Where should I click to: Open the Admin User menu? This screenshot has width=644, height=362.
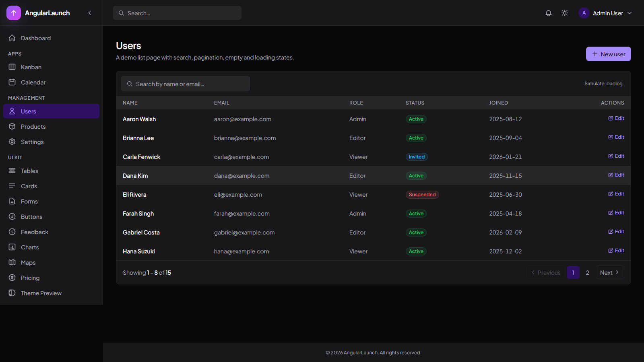click(x=605, y=13)
